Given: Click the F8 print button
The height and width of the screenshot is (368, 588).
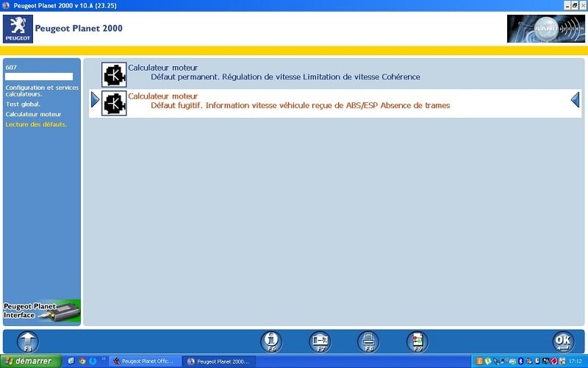Looking at the screenshot, I should click(x=368, y=342).
